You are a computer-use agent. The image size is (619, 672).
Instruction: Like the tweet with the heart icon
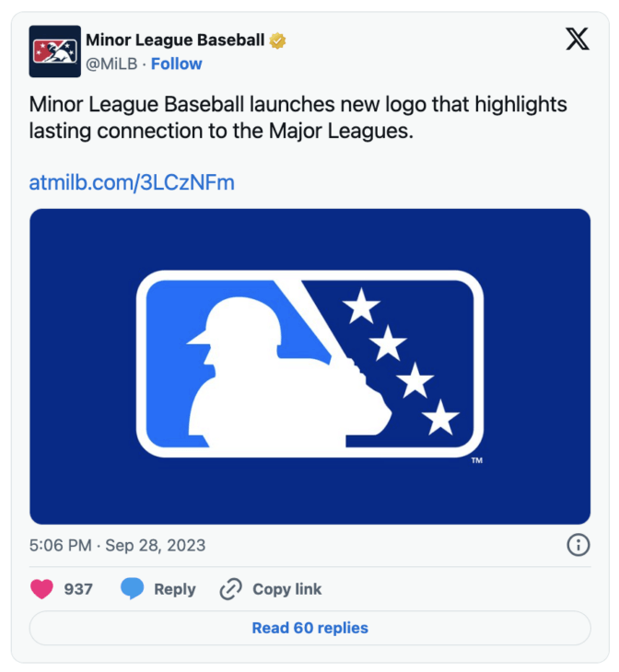coord(41,589)
